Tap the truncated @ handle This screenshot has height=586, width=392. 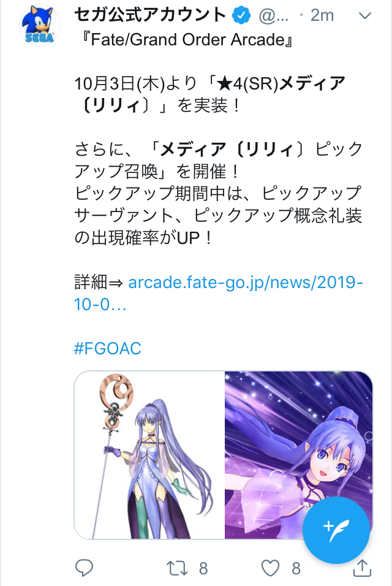pyautogui.click(x=274, y=16)
